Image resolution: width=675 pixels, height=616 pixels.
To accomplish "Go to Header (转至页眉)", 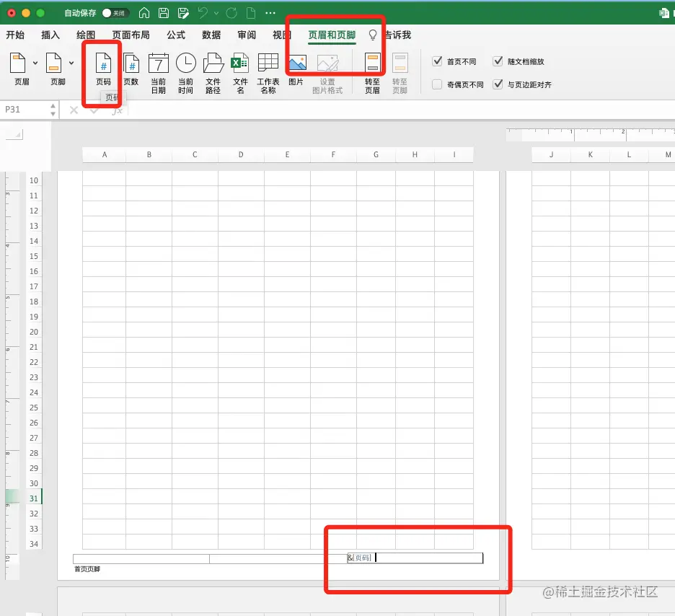I will click(372, 73).
